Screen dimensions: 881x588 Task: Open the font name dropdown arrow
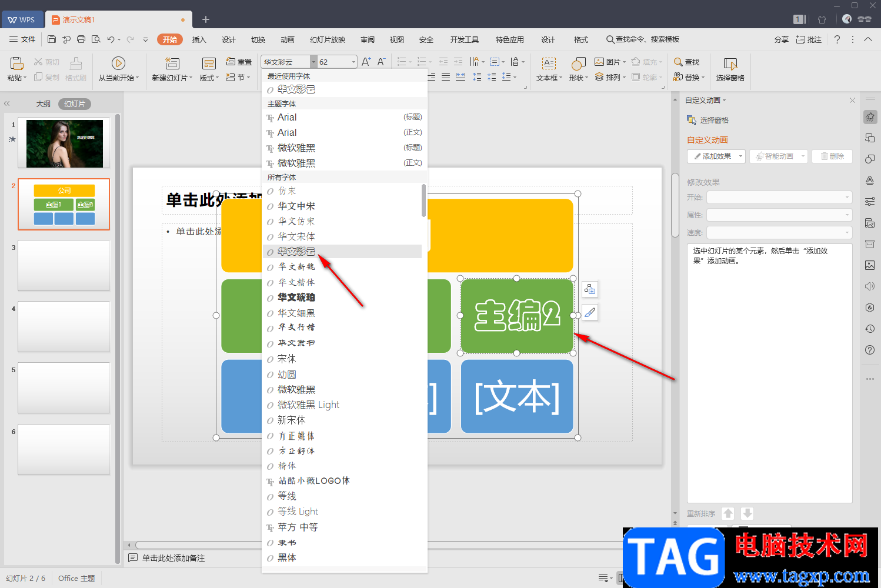313,62
